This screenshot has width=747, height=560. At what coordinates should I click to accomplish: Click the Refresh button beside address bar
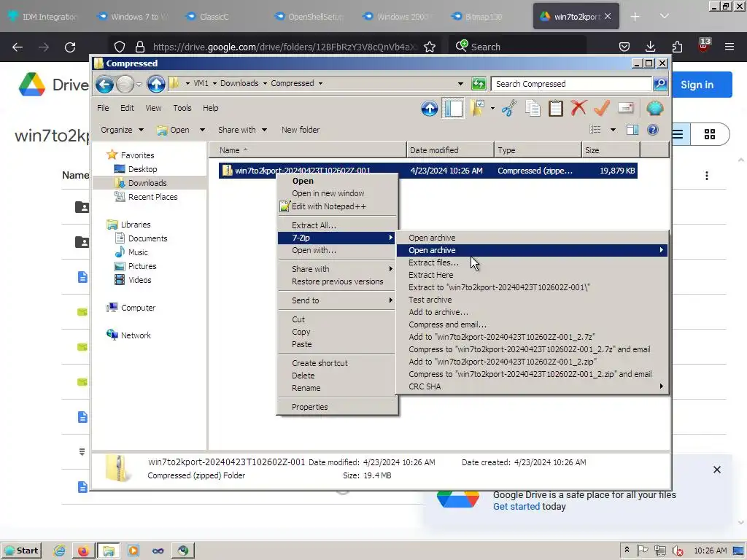479,84
